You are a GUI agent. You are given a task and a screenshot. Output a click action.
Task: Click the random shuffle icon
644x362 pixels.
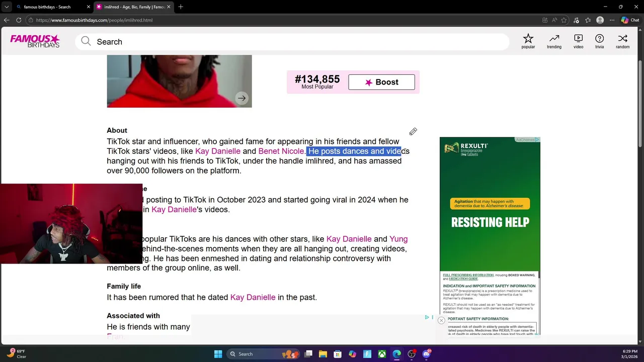click(x=623, y=41)
